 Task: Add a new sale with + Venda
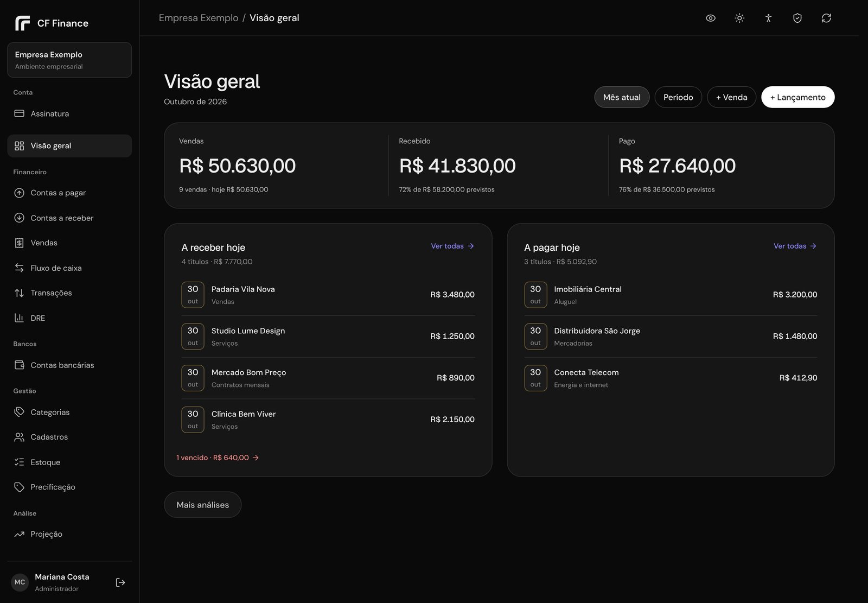click(731, 97)
